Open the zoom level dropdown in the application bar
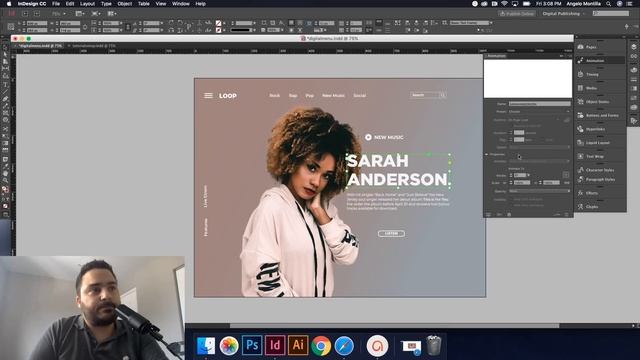Screen dimensions: 640x360 (59, 13)
